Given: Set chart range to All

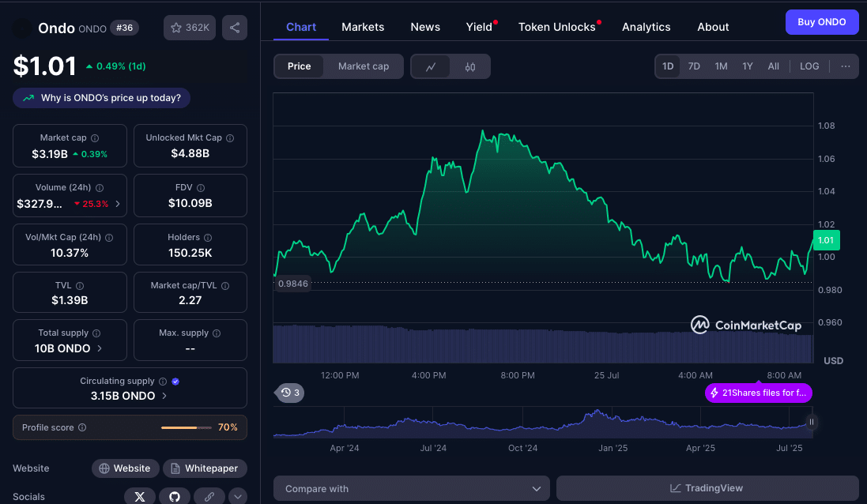Looking at the screenshot, I should tap(774, 66).
